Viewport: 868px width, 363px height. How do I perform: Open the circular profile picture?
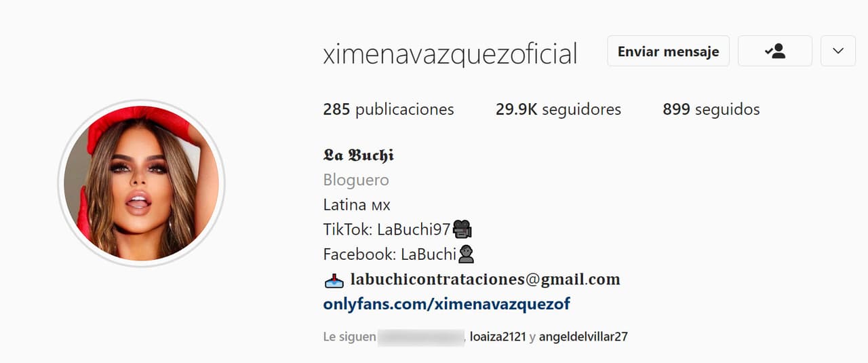coord(141,183)
